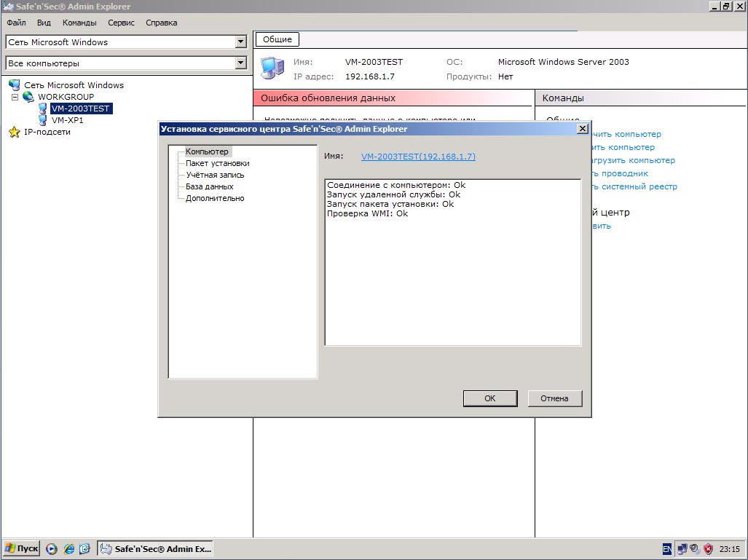Click the taskbar clock showing 23:15
Screen dimensions: 748x560
[x=729, y=549]
